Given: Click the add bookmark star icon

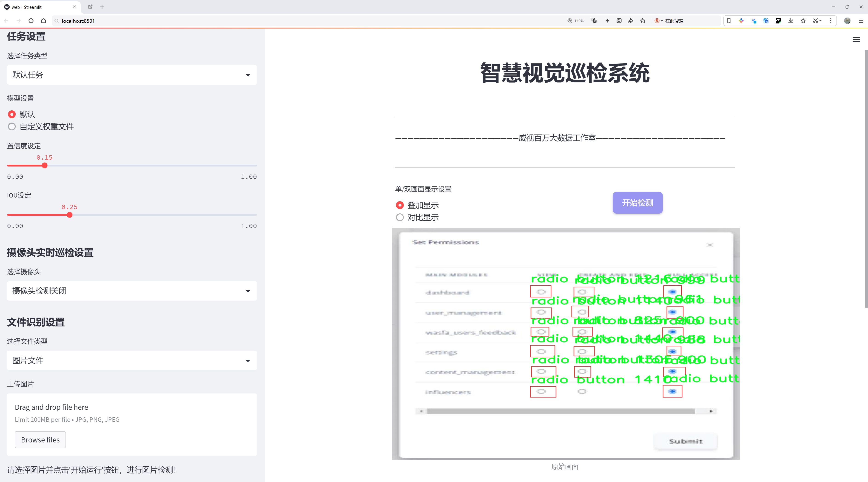Looking at the screenshot, I should click(643, 21).
